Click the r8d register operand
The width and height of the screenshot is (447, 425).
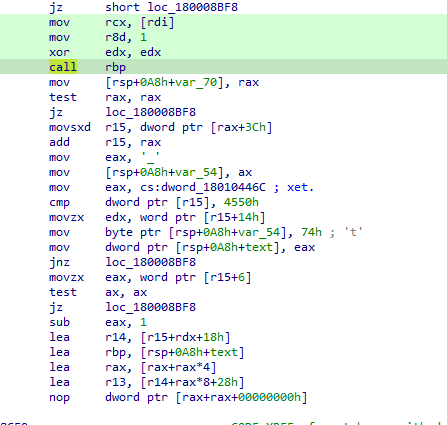115,37
